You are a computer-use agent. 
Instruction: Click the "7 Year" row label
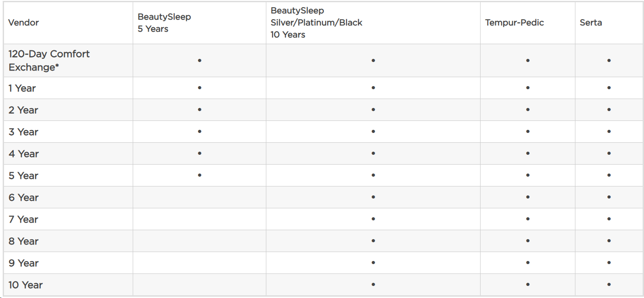(23, 219)
